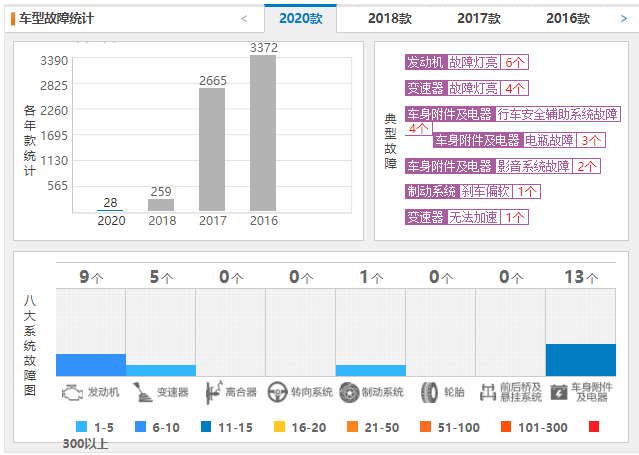The image size is (639, 455).
Task: Click the 变速器 gear shifter icon
Action: (x=142, y=392)
